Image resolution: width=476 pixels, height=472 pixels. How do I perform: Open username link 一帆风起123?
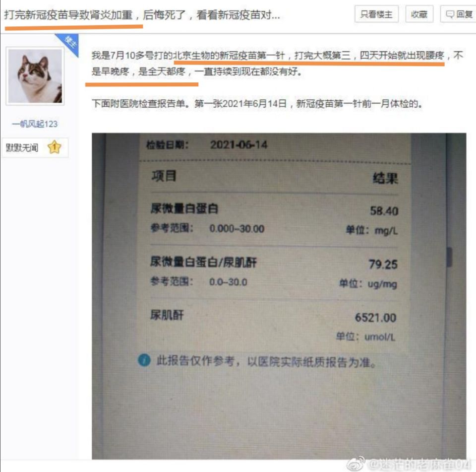(x=35, y=124)
